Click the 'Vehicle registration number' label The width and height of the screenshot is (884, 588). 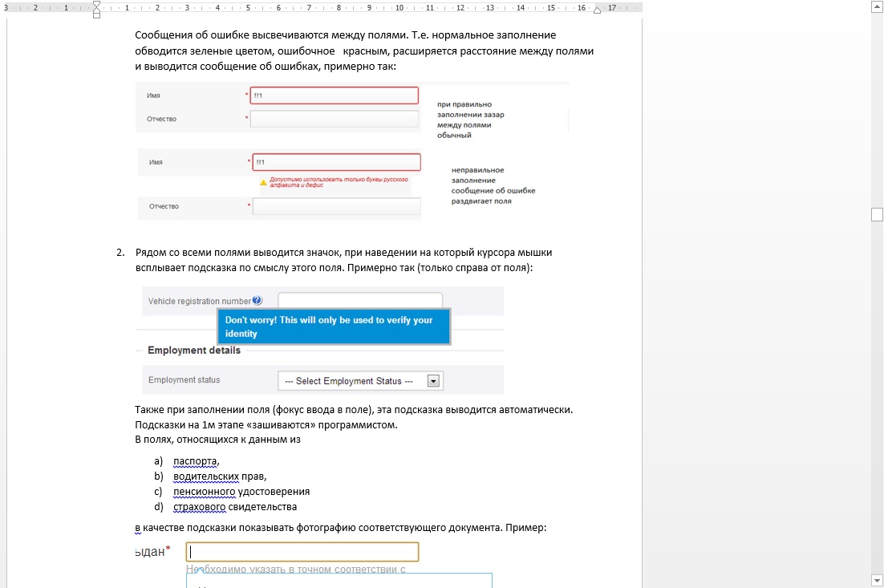coord(200,301)
